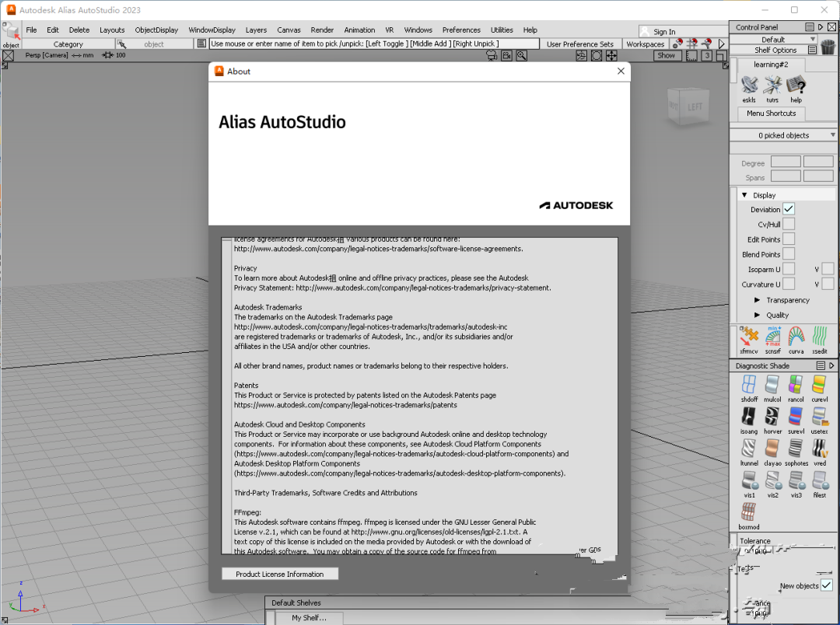840x625 pixels.
Task: Select the surevl surface evaluation icon
Action: click(796, 417)
